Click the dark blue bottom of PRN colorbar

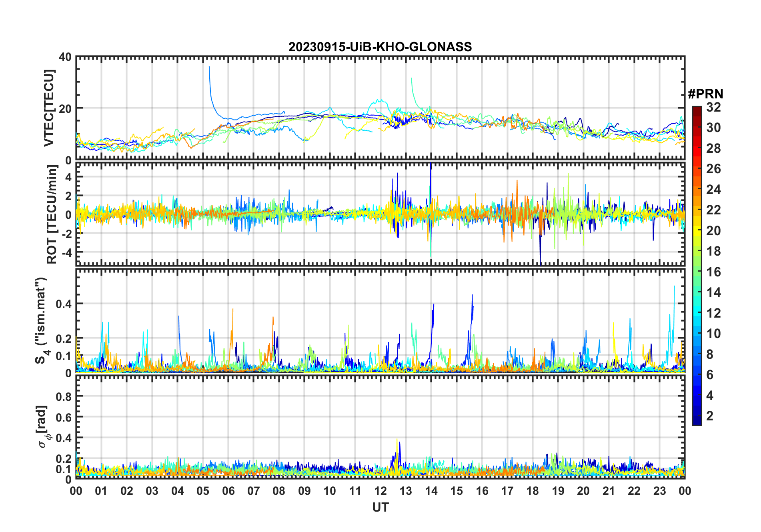click(697, 422)
